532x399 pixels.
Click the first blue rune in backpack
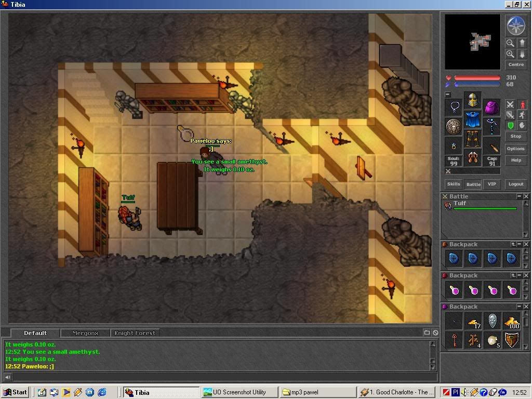pos(454,259)
